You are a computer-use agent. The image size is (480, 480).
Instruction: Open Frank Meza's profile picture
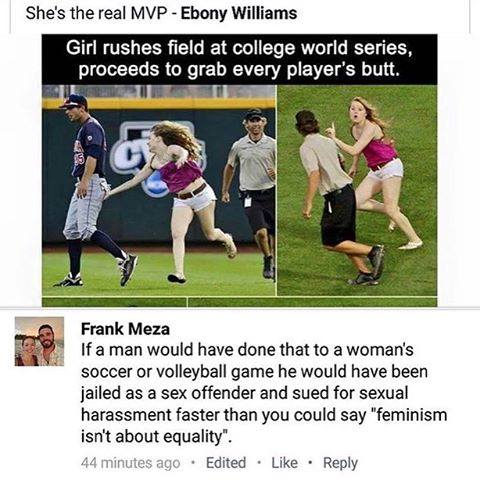(39, 341)
